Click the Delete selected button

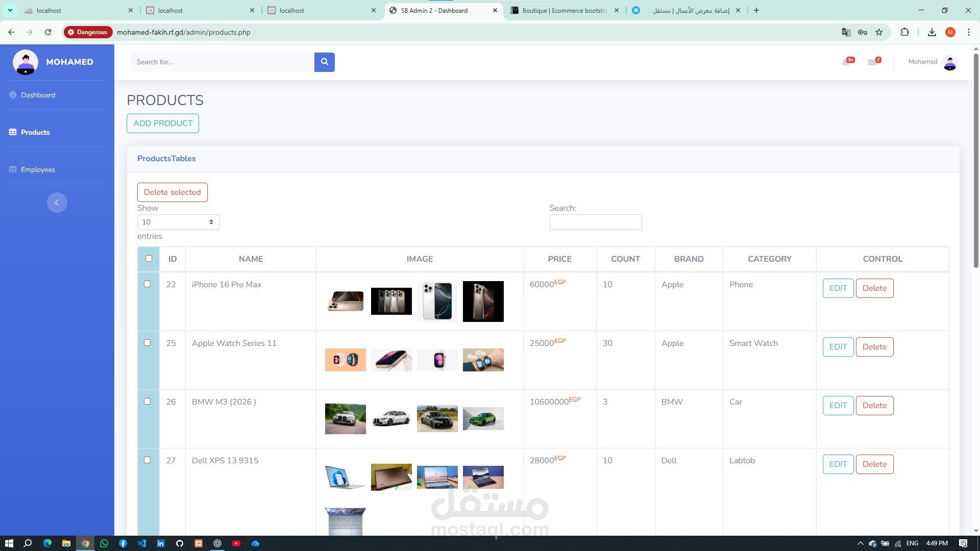point(173,192)
